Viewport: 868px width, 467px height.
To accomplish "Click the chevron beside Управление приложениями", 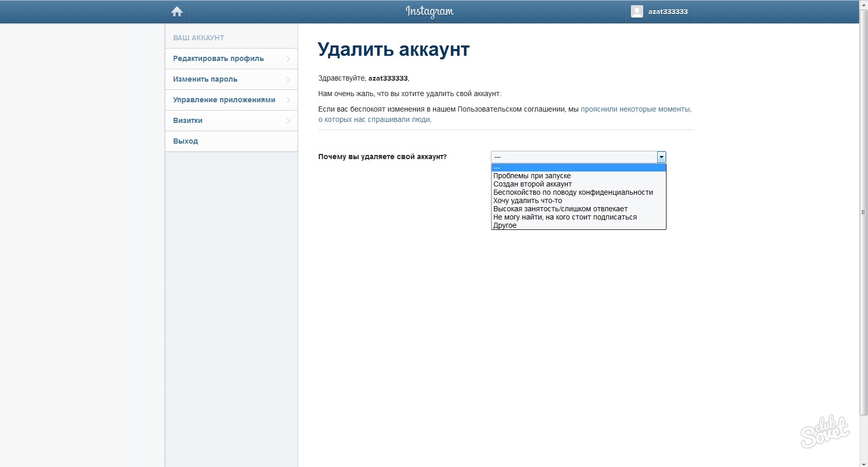I will click(288, 100).
